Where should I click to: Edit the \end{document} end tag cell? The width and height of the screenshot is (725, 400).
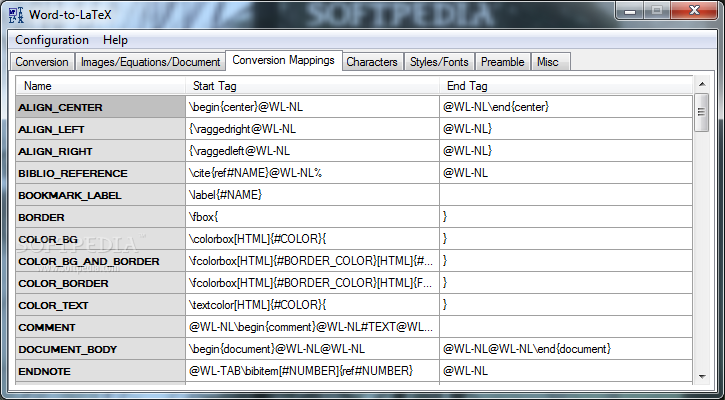coord(566,349)
